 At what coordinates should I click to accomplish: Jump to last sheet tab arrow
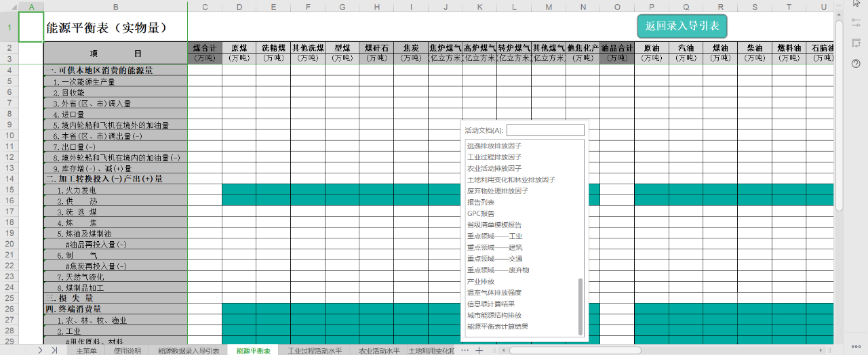point(54,350)
